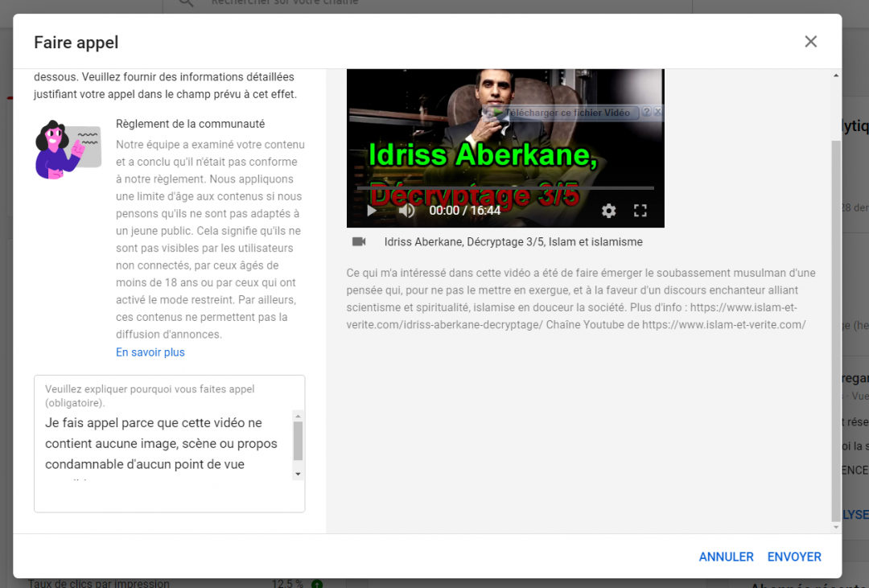Click 'Veuillez expliquer pourquoi vous faites appel' label

tap(150, 396)
